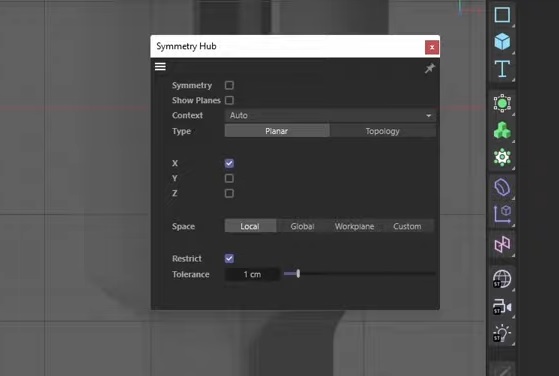Select the Text tool icon

click(x=502, y=68)
